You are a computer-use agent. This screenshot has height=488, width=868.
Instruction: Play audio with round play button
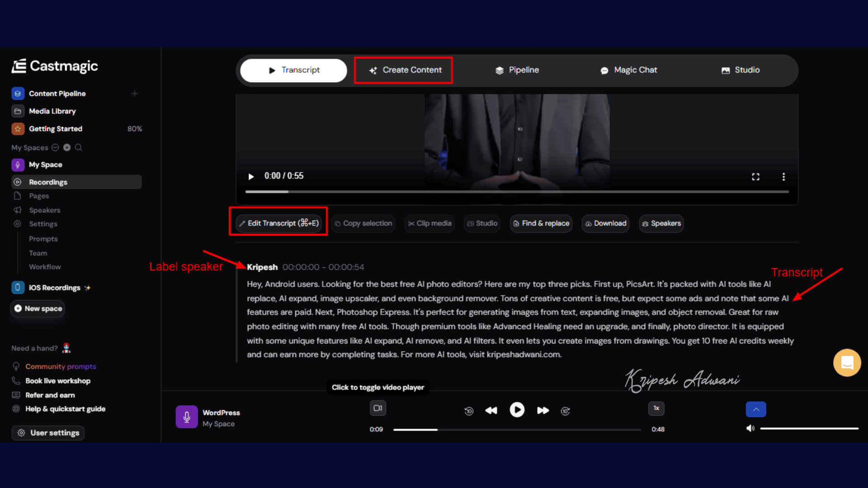pyautogui.click(x=517, y=410)
